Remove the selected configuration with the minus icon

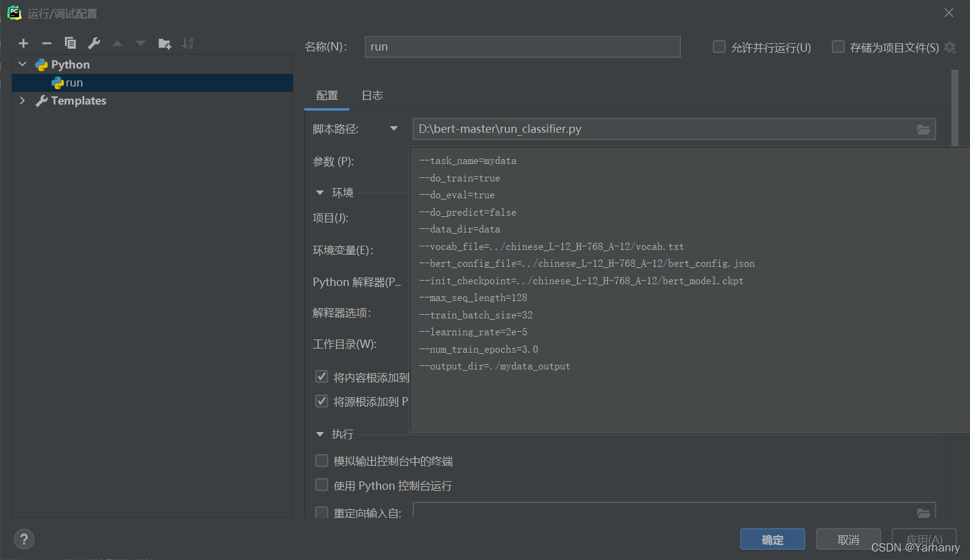coord(47,43)
